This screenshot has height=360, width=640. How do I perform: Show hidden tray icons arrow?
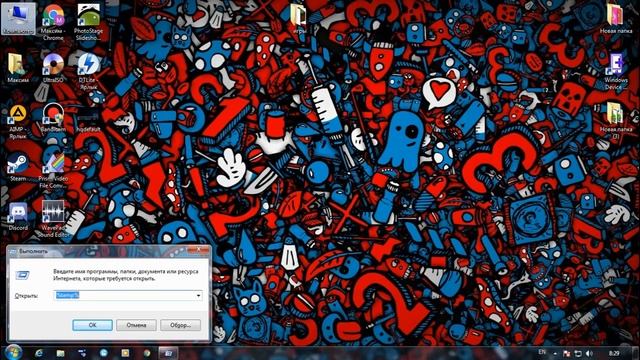pos(555,353)
